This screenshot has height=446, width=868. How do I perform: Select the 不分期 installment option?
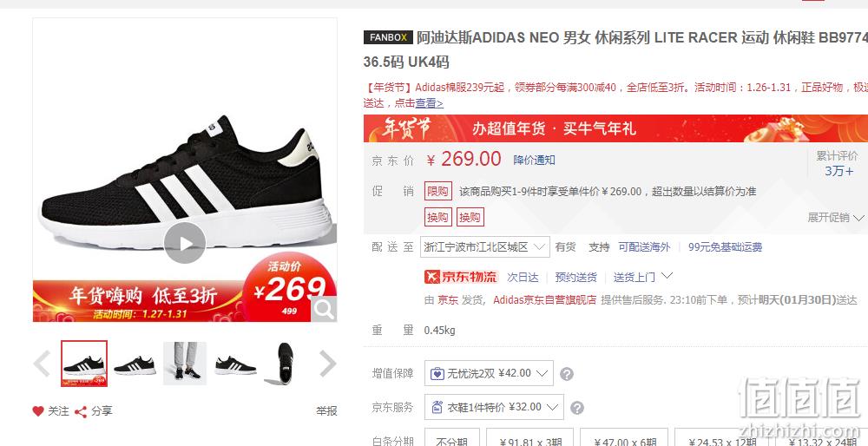[x=451, y=440]
